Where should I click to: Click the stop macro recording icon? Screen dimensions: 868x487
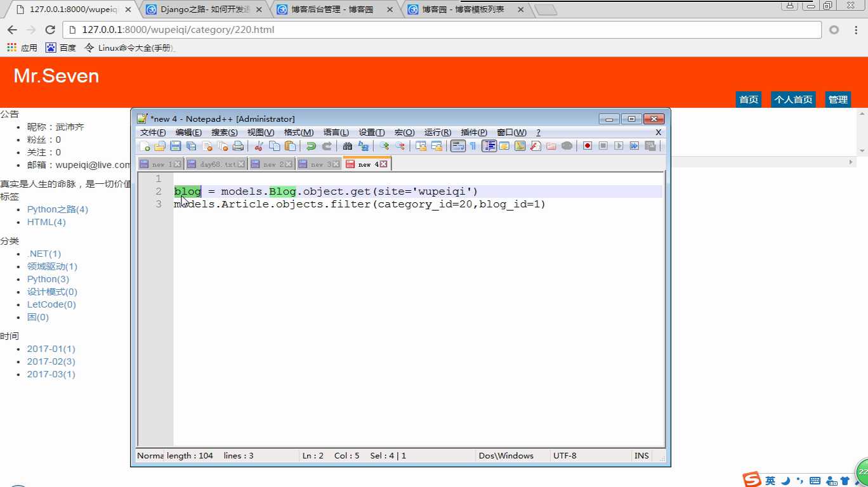click(x=603, y=146)
